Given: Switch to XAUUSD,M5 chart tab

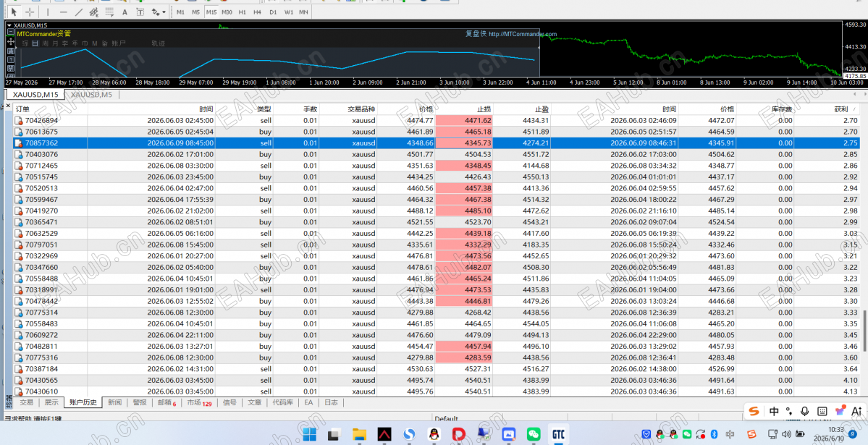Looking at the screenshot, I should [91, 95].
